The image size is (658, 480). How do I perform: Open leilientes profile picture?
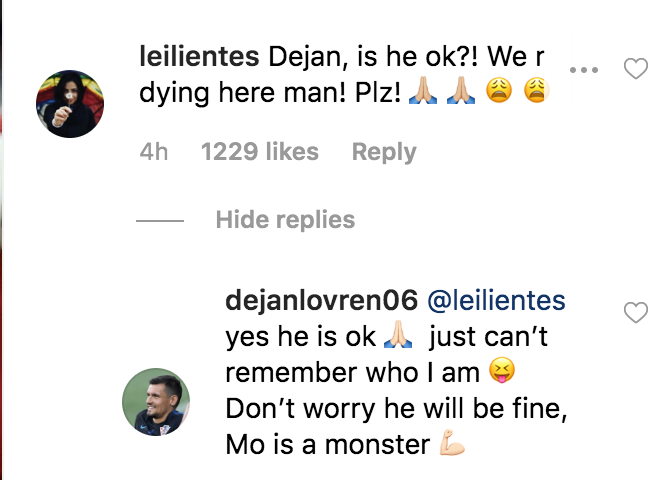click(71, 104)
